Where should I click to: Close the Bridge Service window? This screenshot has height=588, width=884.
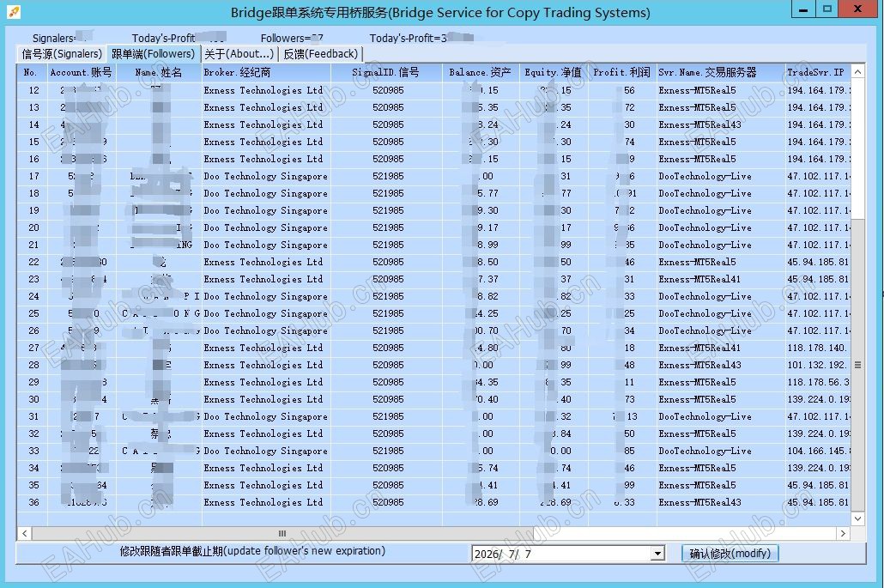(857, 9)
